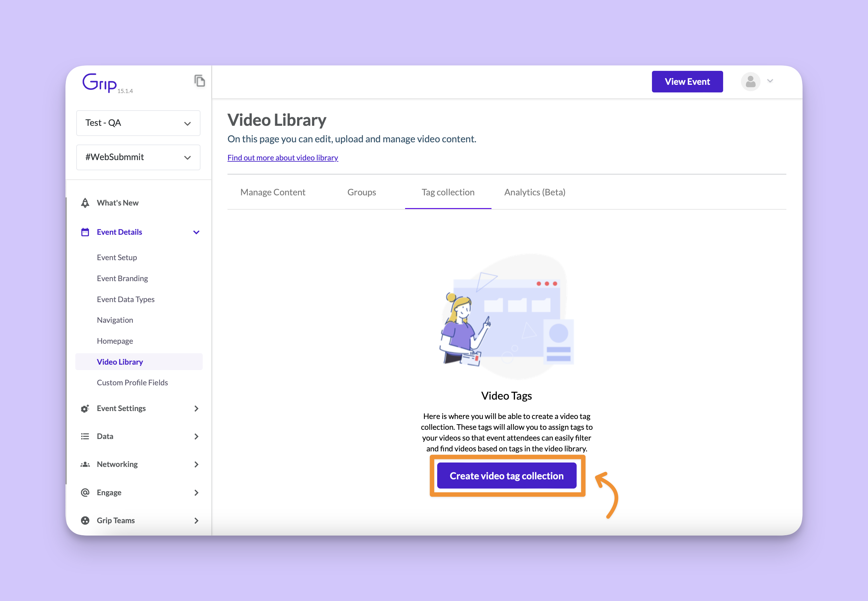868x601 pixels.
Task: Click the Grip Teams menu label
Action: 116,520
